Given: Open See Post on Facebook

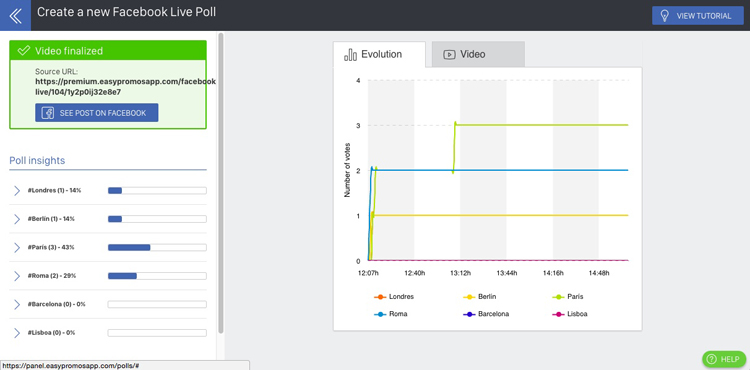Looking at the screenshot, I should tap(97, 113).
